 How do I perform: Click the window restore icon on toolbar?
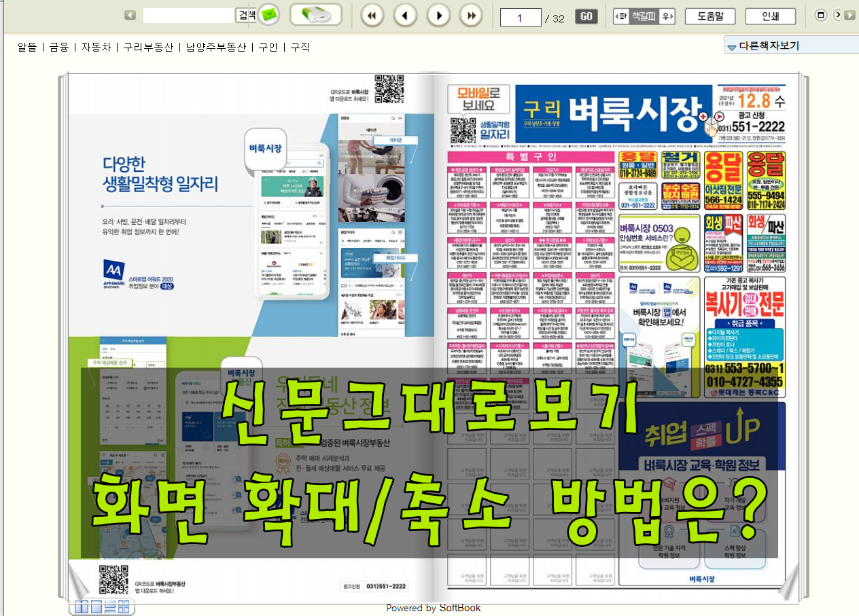pyautogui.click(x=820, y=15)
